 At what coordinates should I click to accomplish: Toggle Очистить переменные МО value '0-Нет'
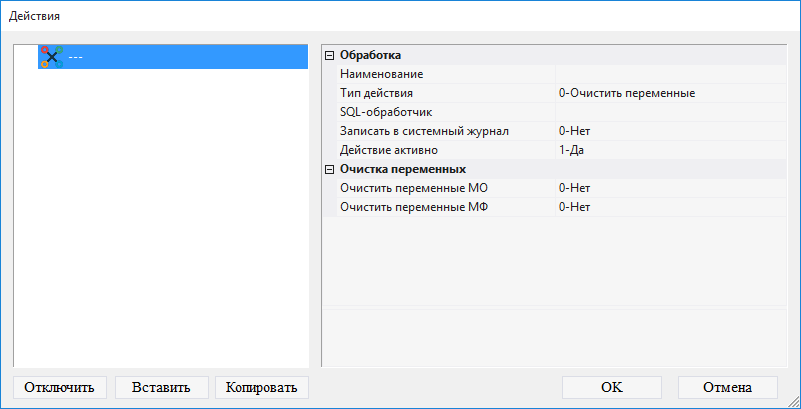(x=670, y=188)
